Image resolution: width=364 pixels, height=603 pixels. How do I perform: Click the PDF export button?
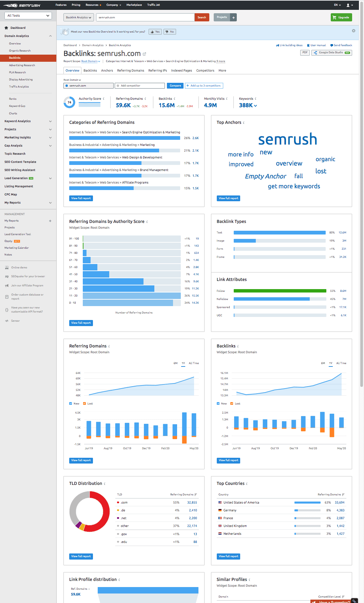tap(305, 53)
